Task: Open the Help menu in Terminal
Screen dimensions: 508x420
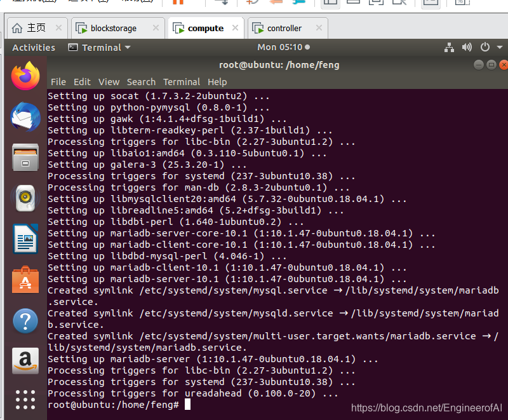Action: pos(217,82)
